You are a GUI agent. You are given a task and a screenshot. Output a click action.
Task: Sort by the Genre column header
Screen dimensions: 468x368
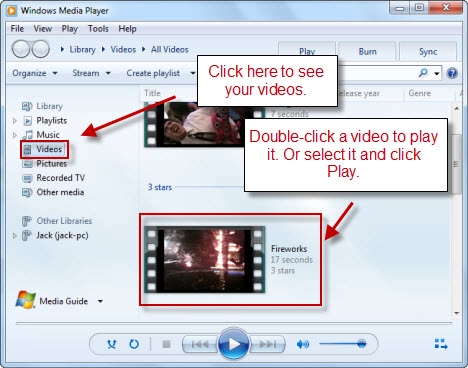pos(419,93)
